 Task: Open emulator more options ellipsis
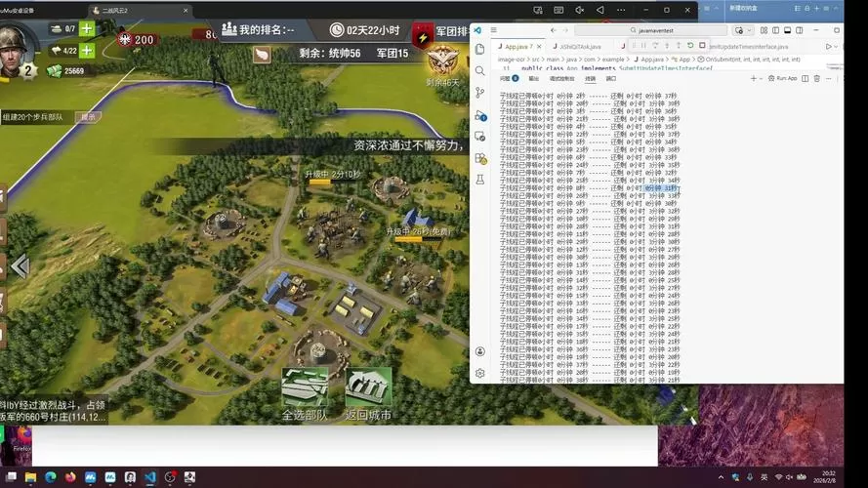pos(621,10)
